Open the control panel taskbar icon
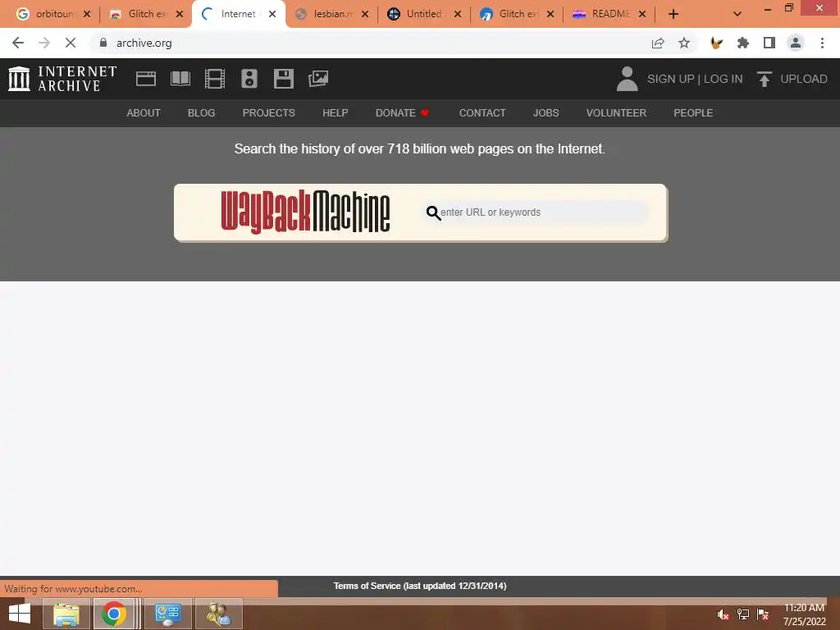The height and width of the screenshot is (630, 840). (x=167, y=614)
